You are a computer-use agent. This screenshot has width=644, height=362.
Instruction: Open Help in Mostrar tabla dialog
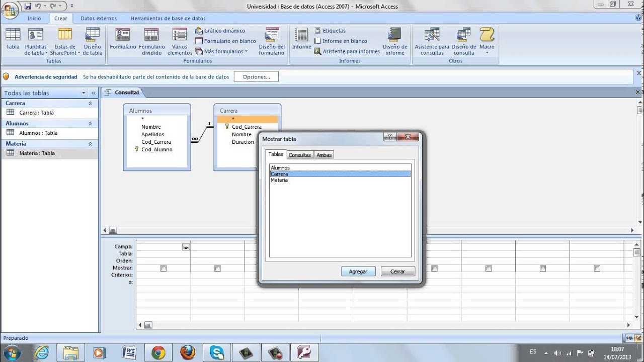[390, 137]
